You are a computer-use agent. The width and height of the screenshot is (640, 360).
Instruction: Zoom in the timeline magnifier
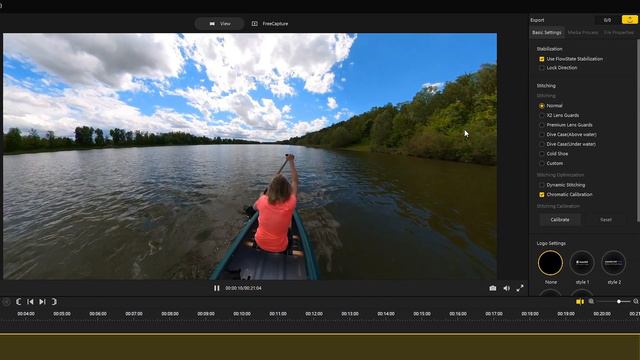click(x=636, y=302)
